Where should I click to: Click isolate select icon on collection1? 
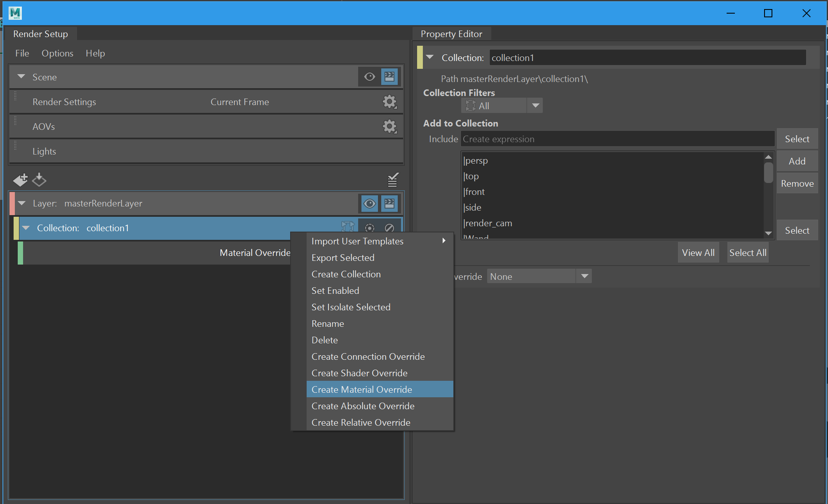370,228
